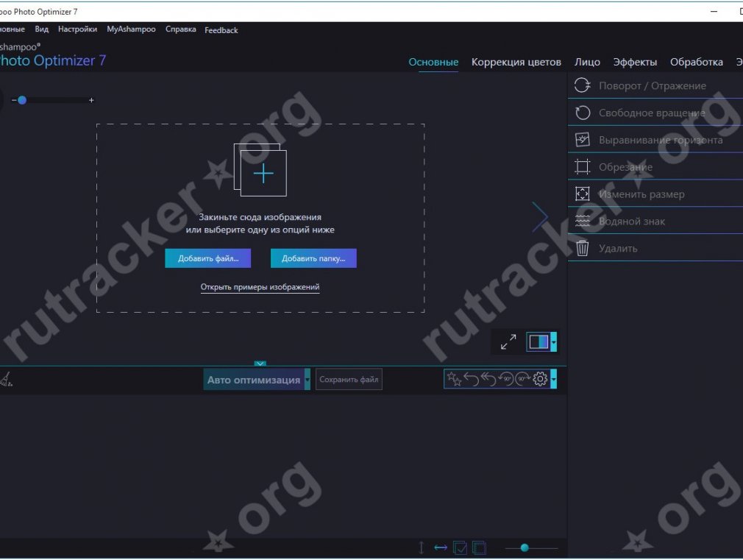Click the horizontal double-arrow layout icon
743x560 pixels.
point(441,548)
